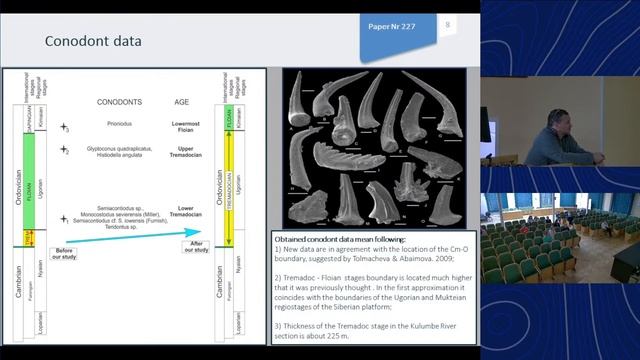Click the 'Before our study' label

(64, 253)
